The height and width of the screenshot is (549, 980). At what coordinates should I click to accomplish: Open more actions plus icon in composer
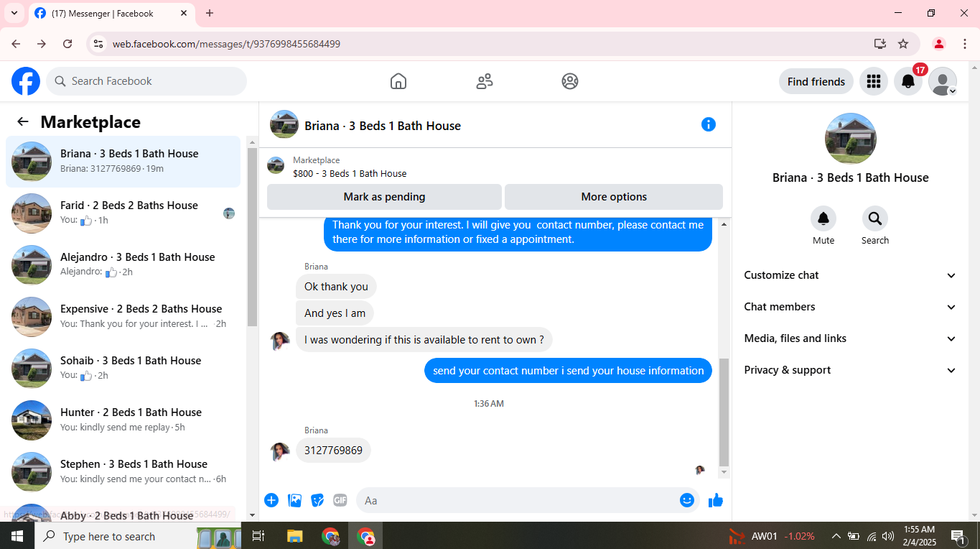pyautogui.click(x=271, y=500)
